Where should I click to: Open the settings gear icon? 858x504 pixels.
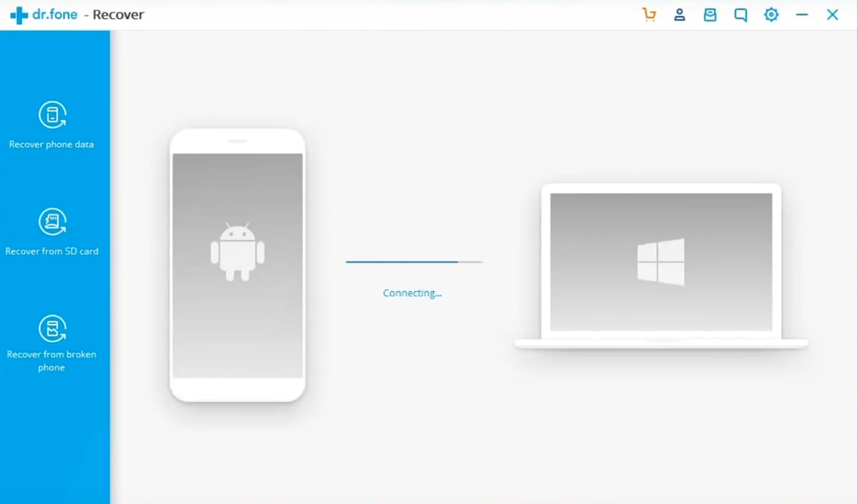771,15
